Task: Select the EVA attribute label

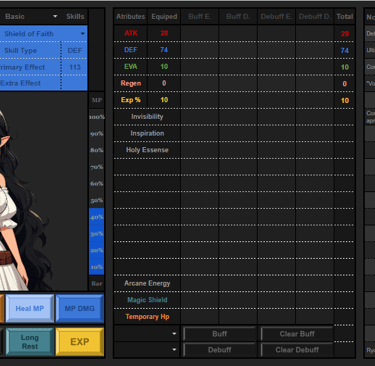Action: click(x=131, y=67)
